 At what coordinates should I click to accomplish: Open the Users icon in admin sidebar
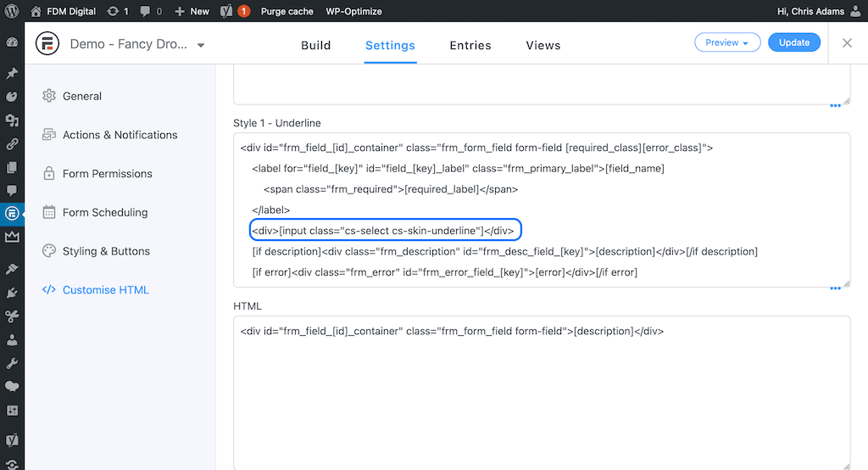point(12,340)
